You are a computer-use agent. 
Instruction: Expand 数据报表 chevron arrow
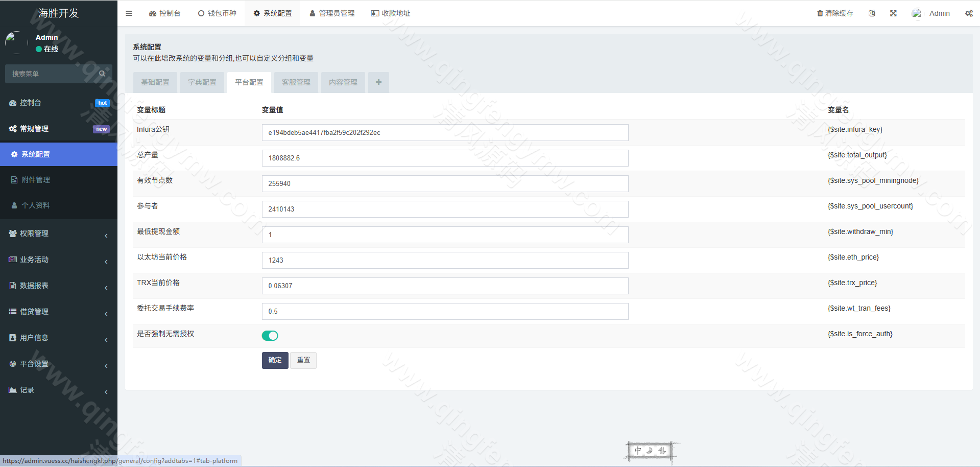coord(106,288)
